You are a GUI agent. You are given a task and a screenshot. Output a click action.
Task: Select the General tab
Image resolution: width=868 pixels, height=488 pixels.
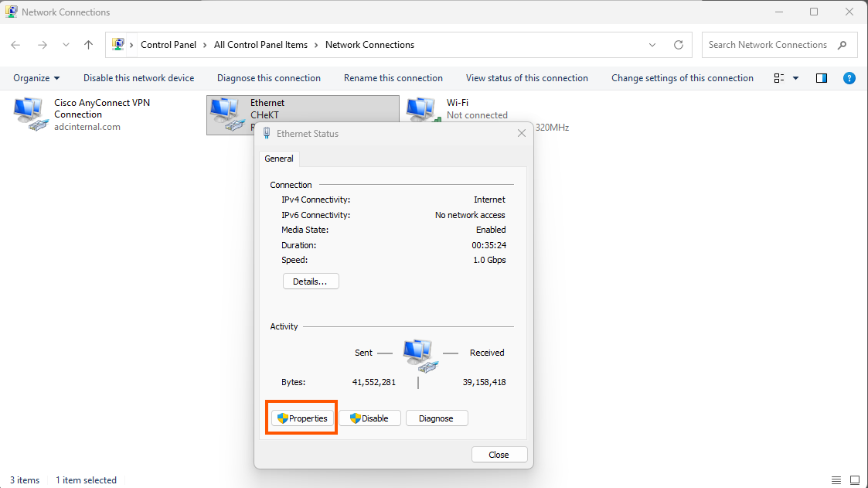[x=279, y=159]
